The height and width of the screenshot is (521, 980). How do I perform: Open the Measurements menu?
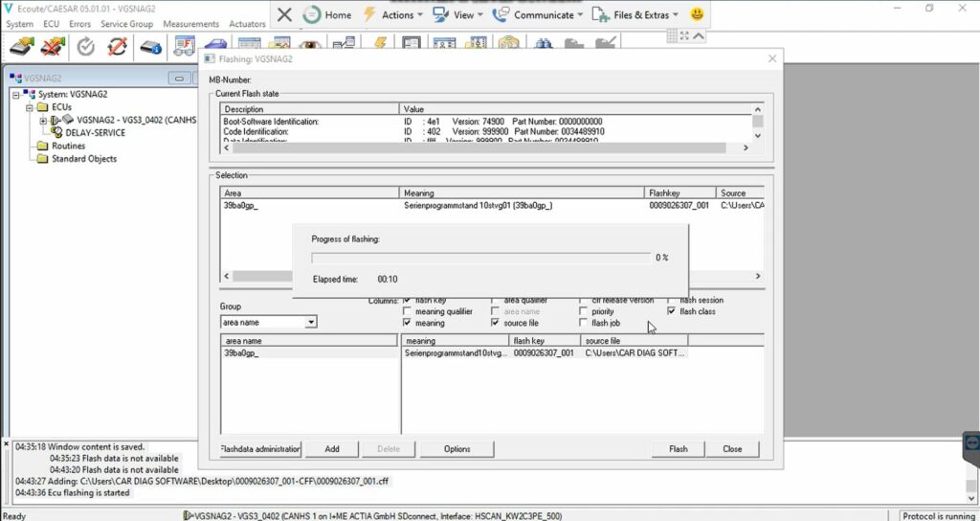pyautogui.click(x=190, y=24)
